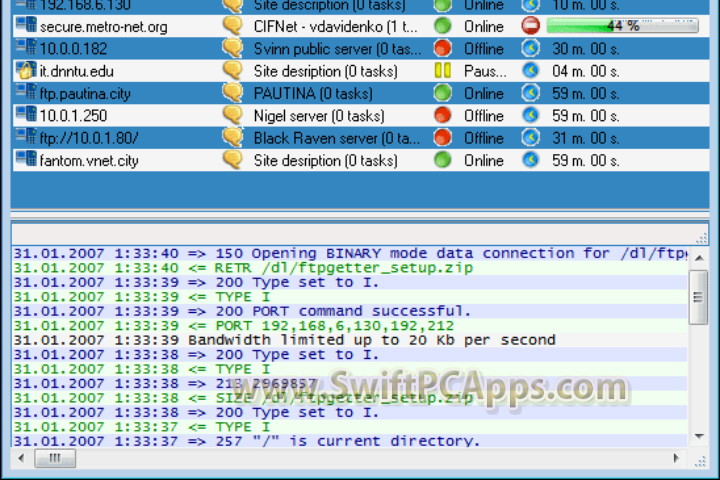Click the description bubble in the it.dnntu.edu row

click(233, 70)
